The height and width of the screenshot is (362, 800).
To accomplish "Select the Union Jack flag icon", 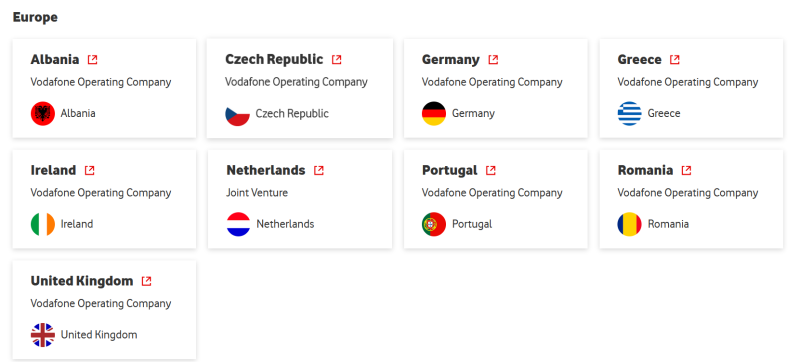I will pos(43,335).
